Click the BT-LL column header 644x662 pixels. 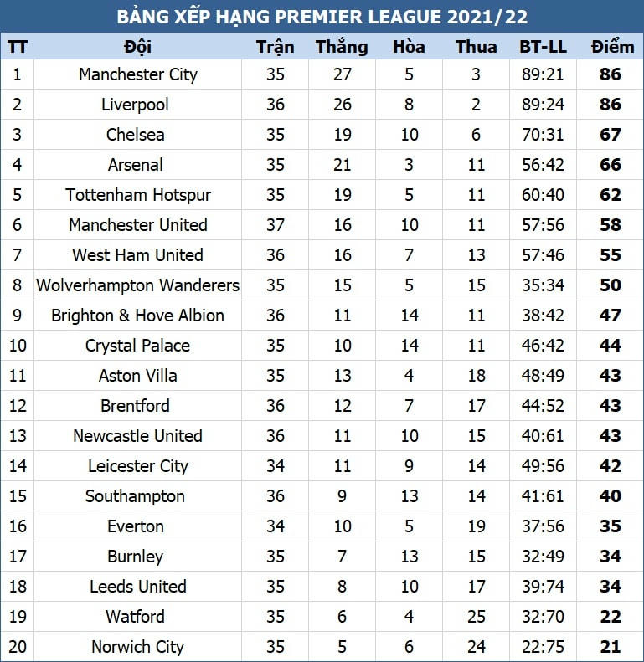point(543,47)
